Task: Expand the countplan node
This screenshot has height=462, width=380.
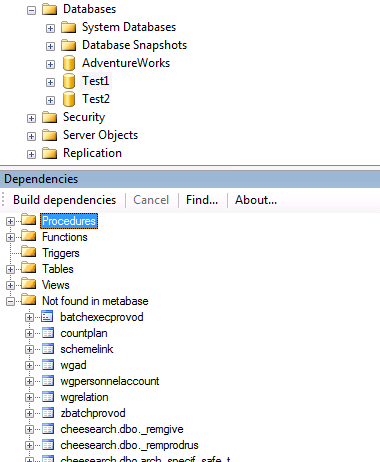Action: coord(29,333)
